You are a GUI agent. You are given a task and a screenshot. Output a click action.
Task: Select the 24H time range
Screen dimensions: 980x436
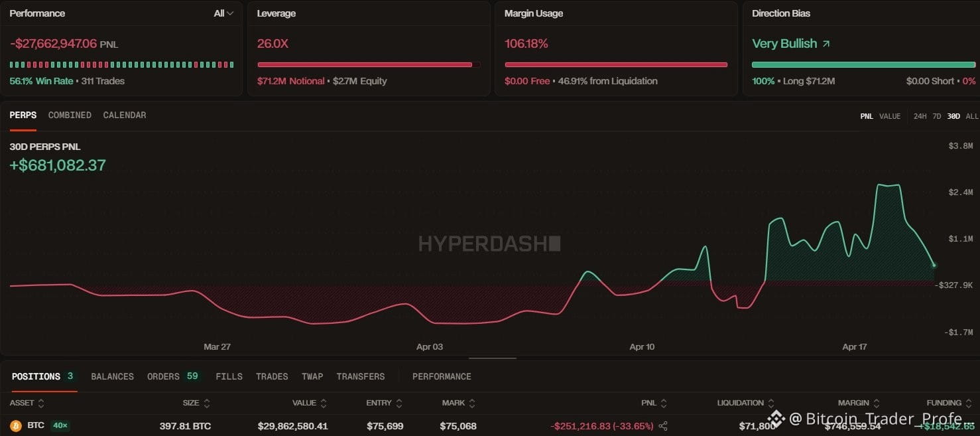(920, 116)
